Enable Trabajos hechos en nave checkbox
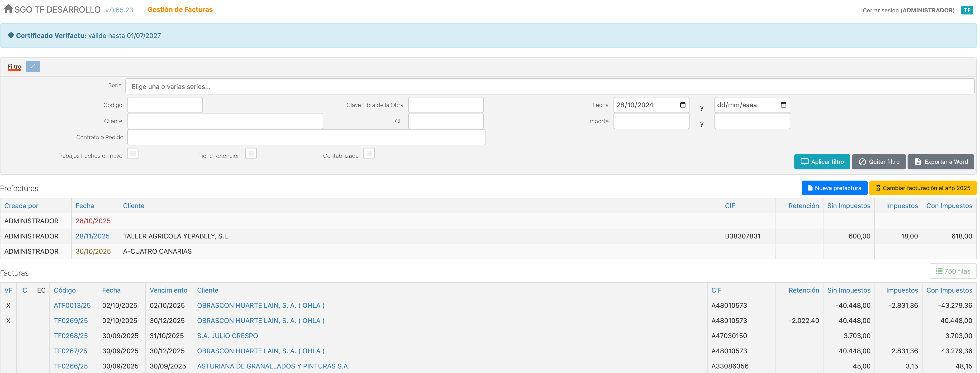Viewport: 980px width, 373px height. [133, 154]
